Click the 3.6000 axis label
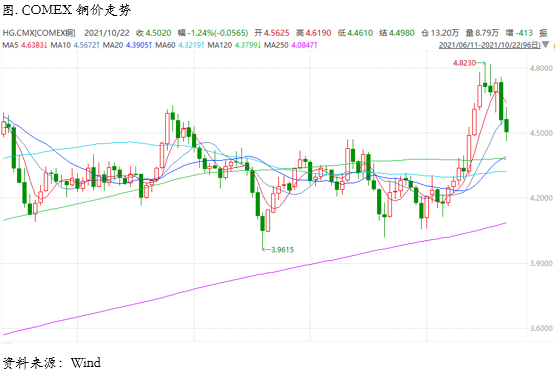Screen dimensions: 559x374 click(x=541, y=328)
